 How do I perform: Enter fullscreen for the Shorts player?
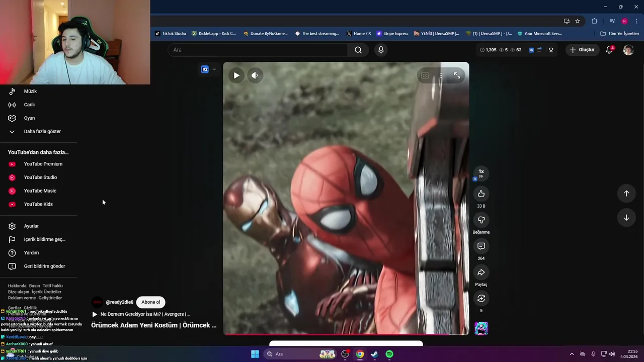[x=457, y=75]
